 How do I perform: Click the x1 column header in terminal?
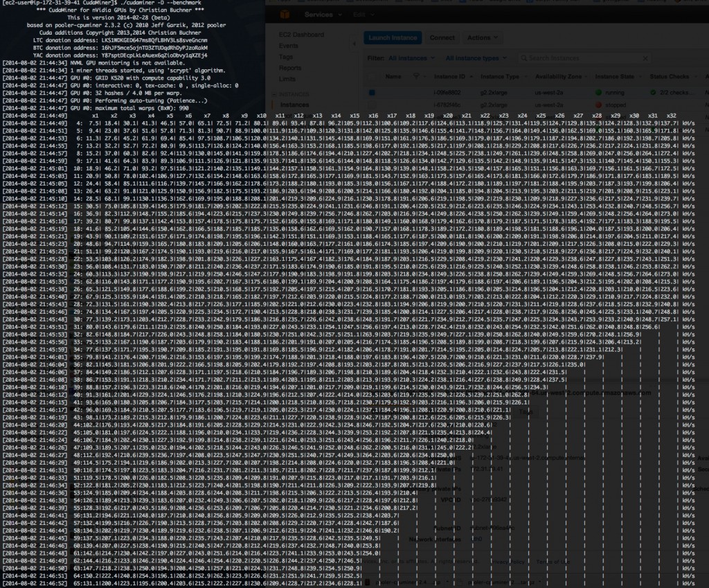[x=96, y=116]
